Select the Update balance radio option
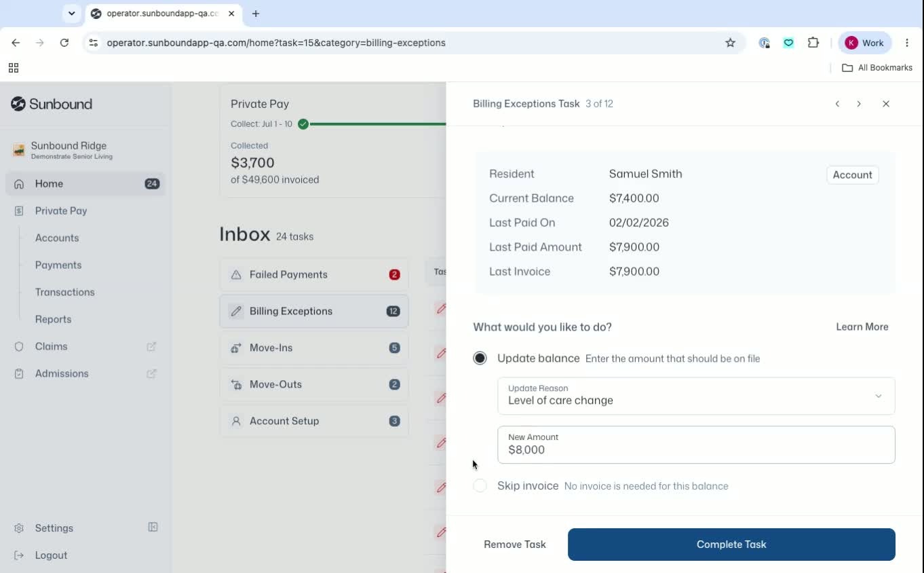924x573 pixels. pyautogui.click(x=480, y=358)
